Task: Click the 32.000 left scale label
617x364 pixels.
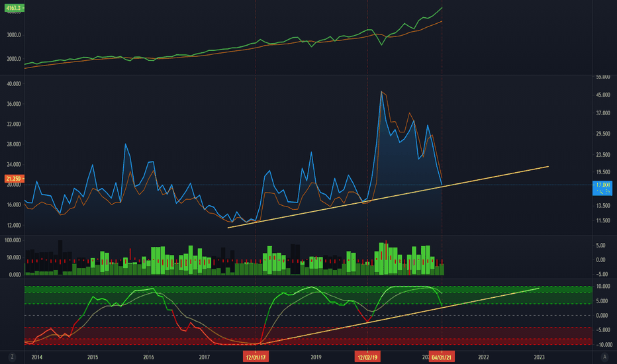Action: point(14,124)
